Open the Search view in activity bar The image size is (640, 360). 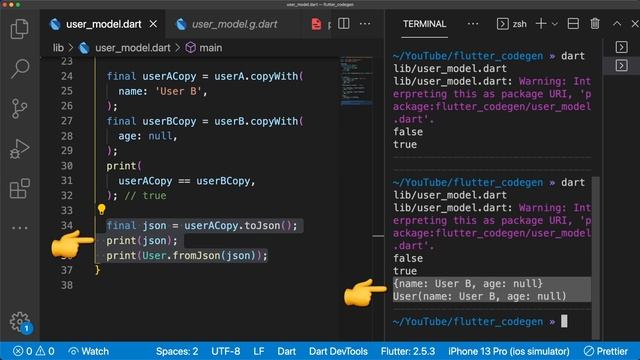click(x=19, y=69)
